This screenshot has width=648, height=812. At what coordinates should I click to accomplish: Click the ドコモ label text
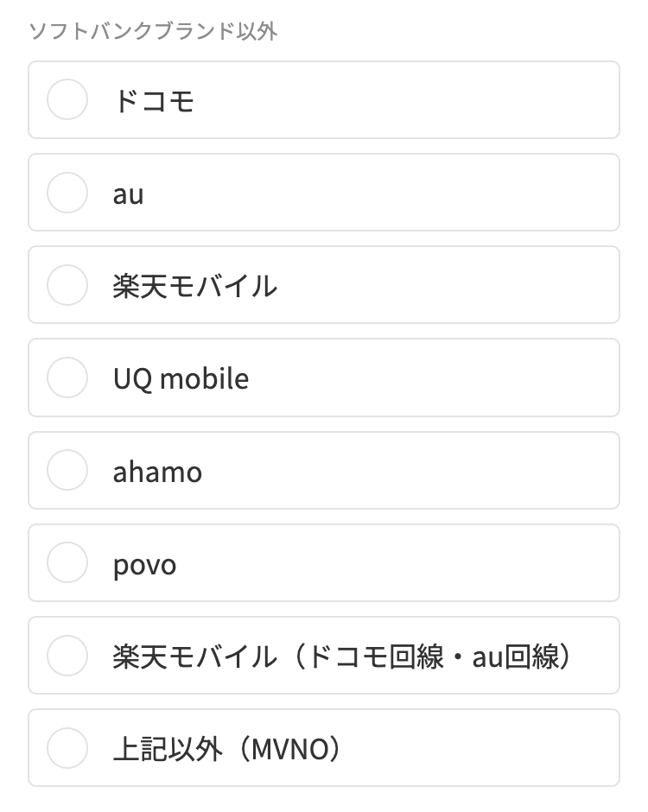click(x=154, y=100)
